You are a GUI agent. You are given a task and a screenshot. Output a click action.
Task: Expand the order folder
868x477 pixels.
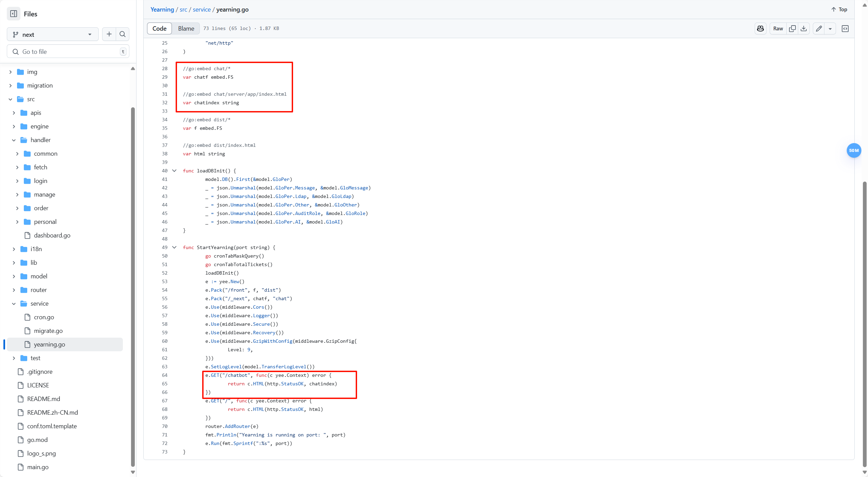(17, 208)
